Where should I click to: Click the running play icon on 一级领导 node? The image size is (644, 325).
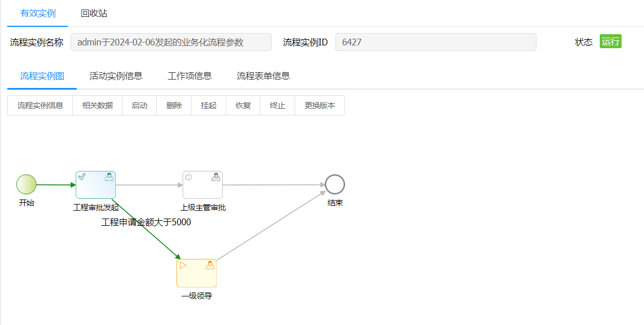(183, 265)
